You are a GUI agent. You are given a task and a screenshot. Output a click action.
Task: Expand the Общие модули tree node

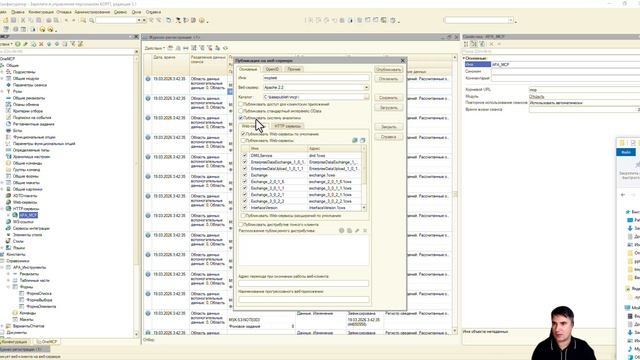[x=2, y=78]
